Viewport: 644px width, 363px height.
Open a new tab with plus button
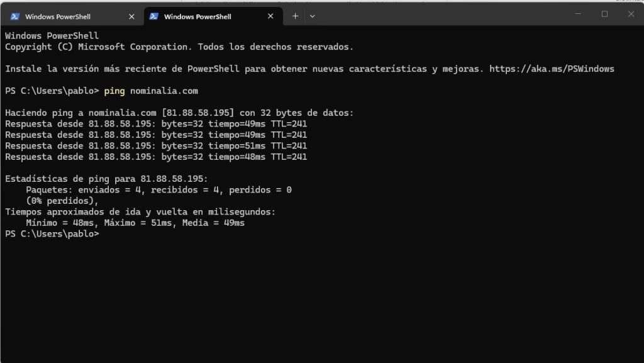tap(295, 16)
